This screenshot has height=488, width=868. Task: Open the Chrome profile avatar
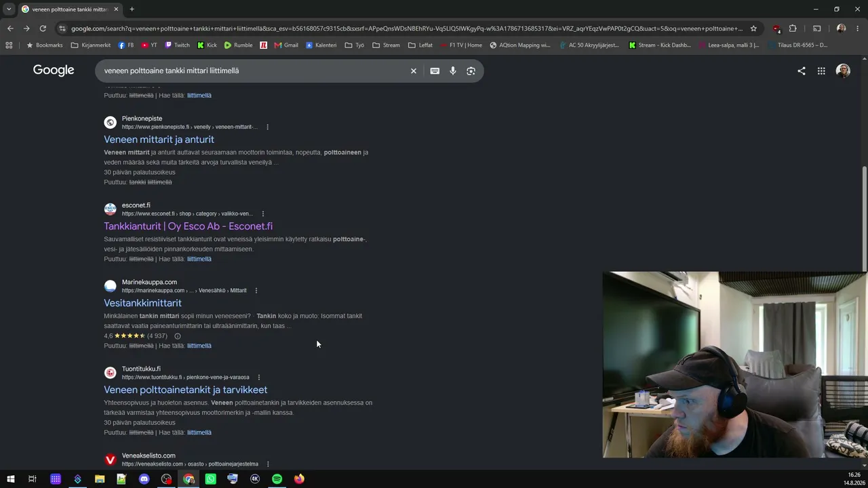point(841,28)
